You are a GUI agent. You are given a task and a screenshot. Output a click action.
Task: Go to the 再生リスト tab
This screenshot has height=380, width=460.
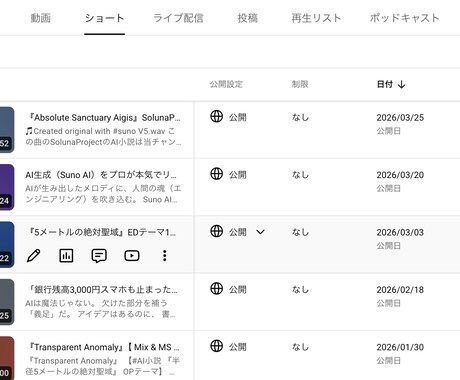coord(316,18)
